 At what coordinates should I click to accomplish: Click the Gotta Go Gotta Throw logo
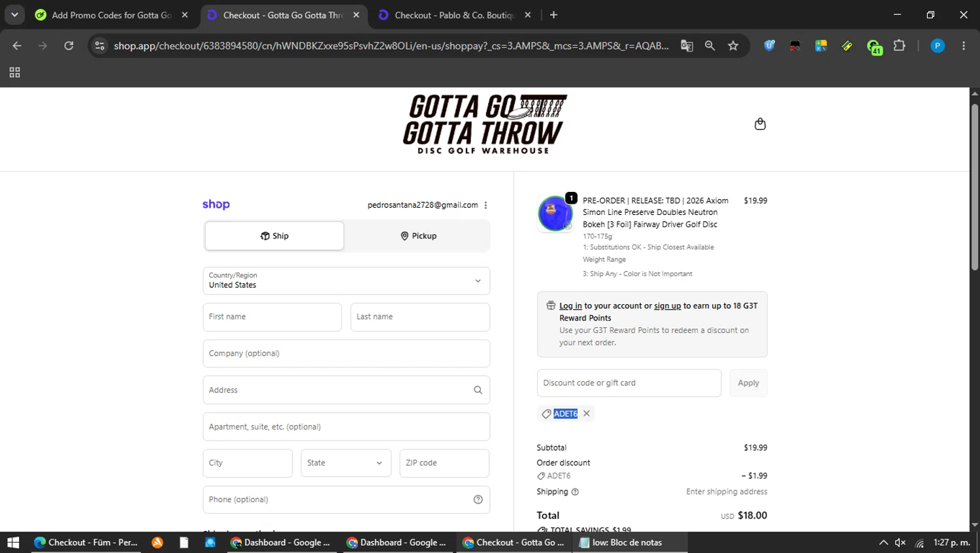(x=485, y=124)
